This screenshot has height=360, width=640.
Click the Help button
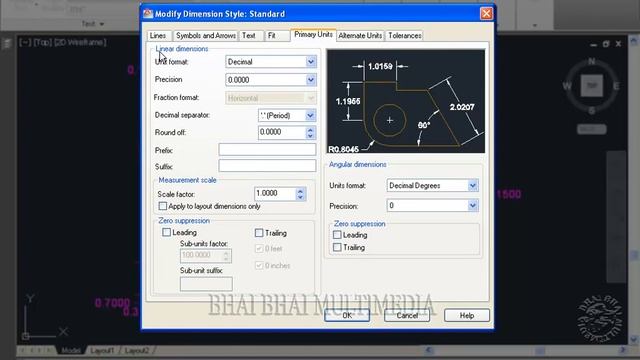coord(467,316)
